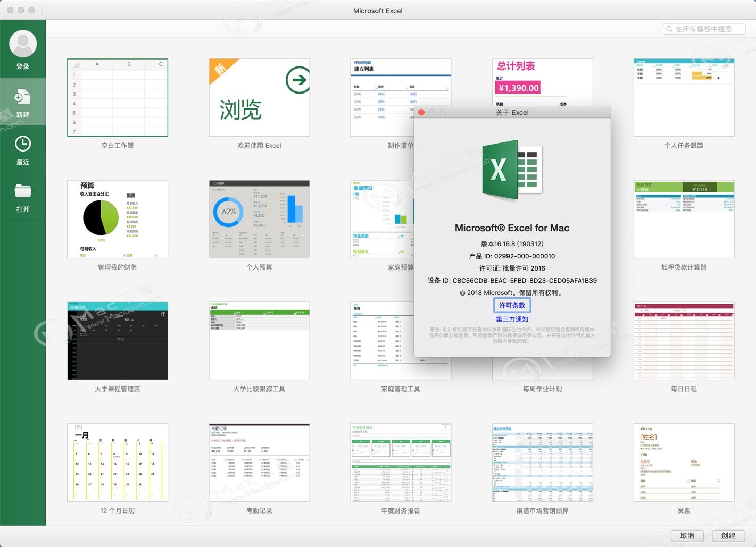Pick the 个人预算 template thumbnail
Viewport: 756px width, 547px height.
[259, 219]
